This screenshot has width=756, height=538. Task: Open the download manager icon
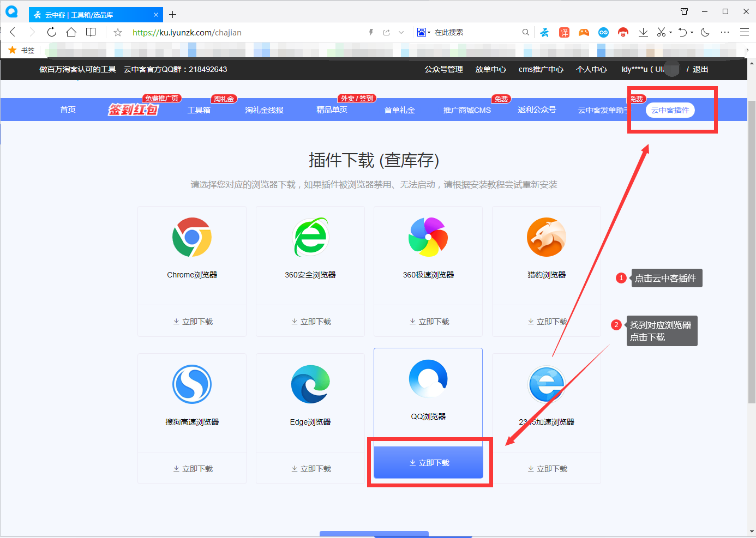643,32
